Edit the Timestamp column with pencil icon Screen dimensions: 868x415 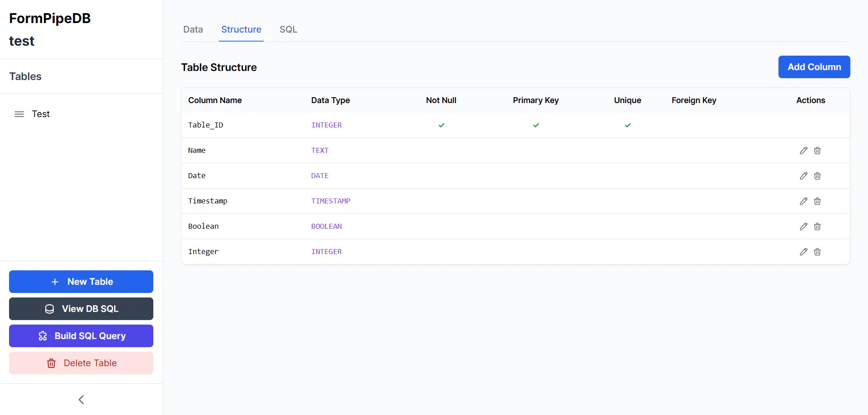pyautogui.click(x=803, y=201)
